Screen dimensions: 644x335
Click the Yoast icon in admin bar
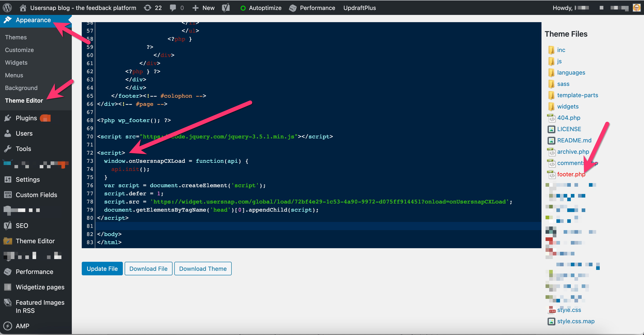tap(226, 8)
